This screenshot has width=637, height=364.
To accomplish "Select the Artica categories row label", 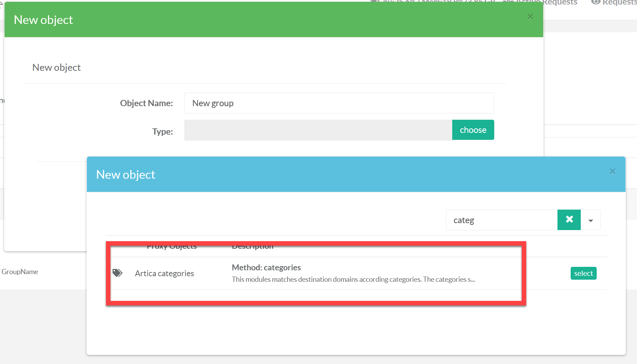I will pyautogui.click(x=164, y=273).
